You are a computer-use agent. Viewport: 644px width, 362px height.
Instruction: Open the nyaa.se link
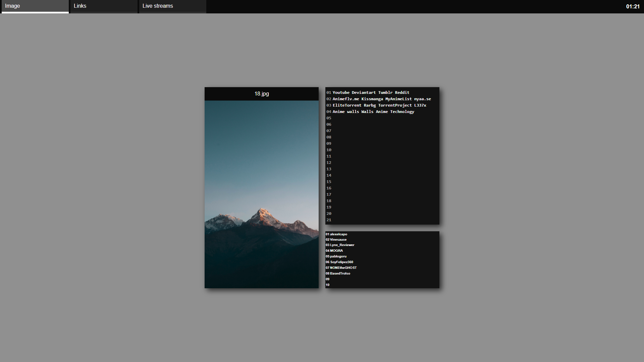click(422, 99)
